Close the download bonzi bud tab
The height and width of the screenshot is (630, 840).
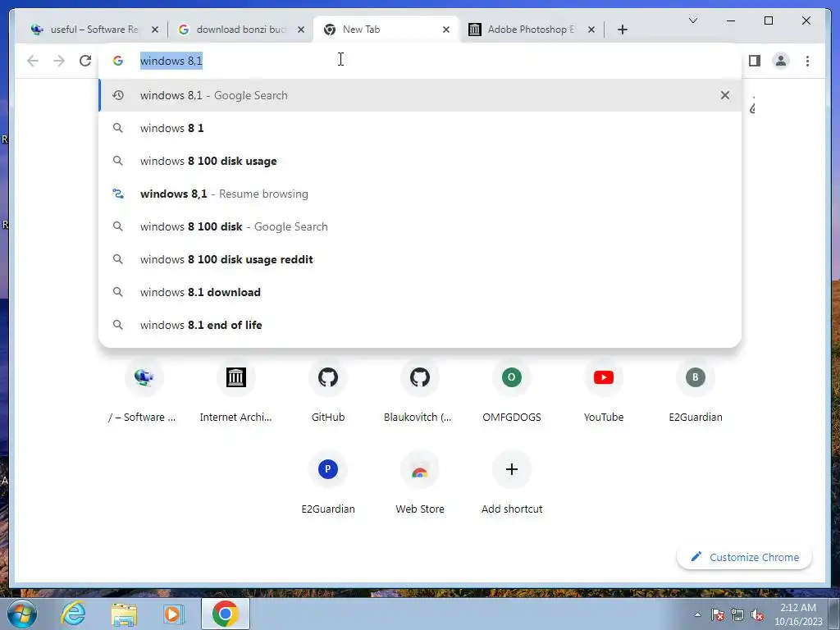(x=301, y=30)
